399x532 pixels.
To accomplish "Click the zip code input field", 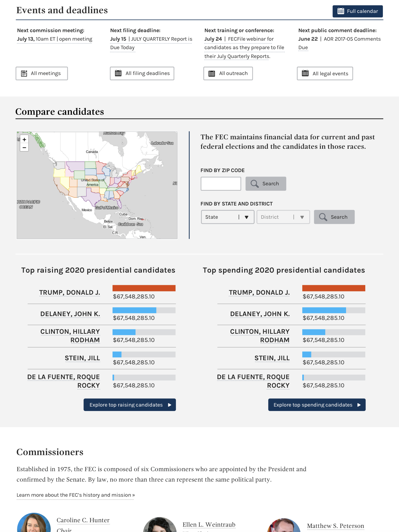I will click(221, 184).
